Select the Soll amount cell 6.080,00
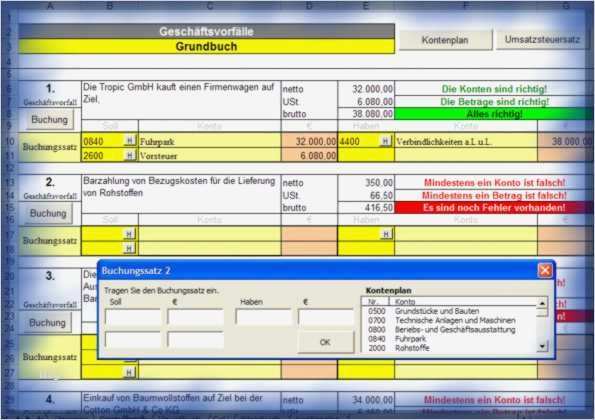 pos(309,156)
